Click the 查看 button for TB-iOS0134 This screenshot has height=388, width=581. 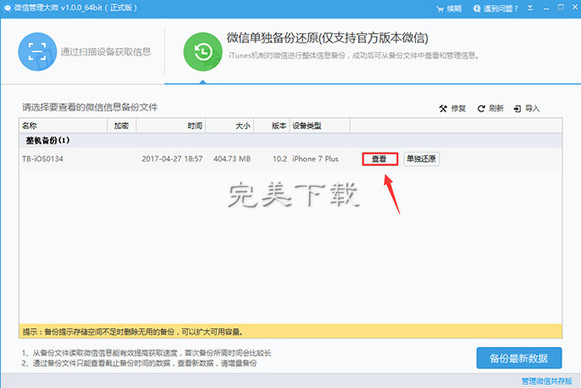380,159
